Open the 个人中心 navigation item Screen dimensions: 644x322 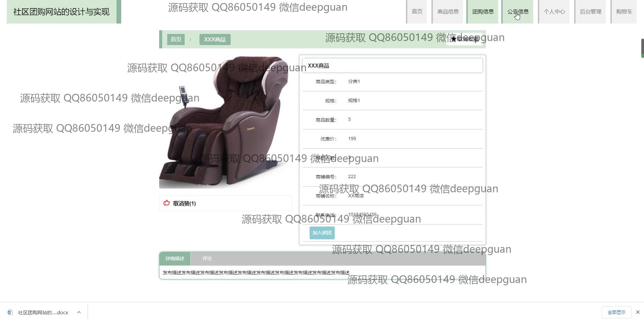554,12
